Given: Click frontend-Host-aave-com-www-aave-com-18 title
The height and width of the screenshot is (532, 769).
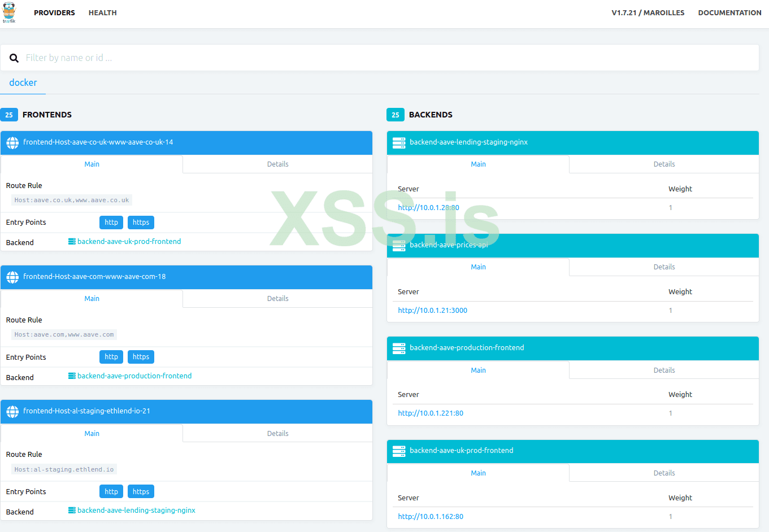Looking at the screenshot, I should (94, 277).
